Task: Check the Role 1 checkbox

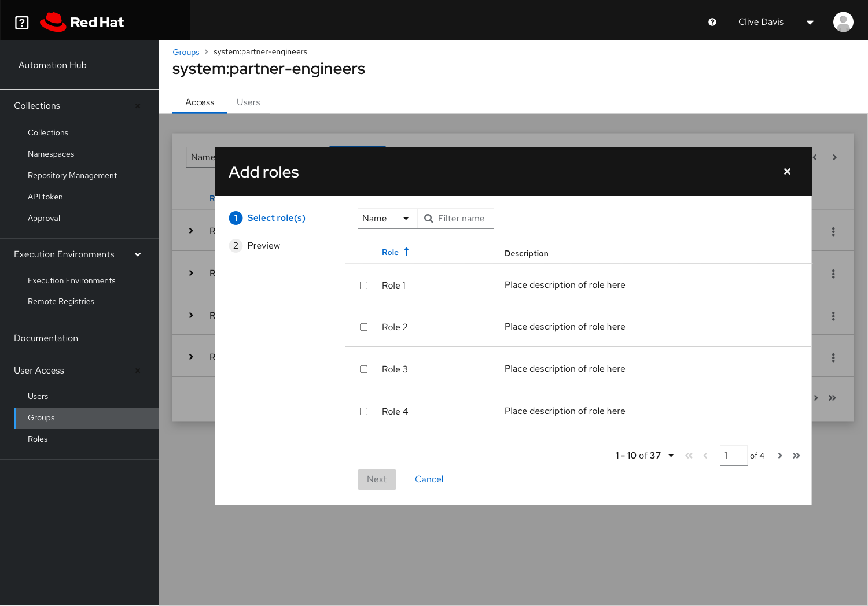Action: click(x=363, y=285)
